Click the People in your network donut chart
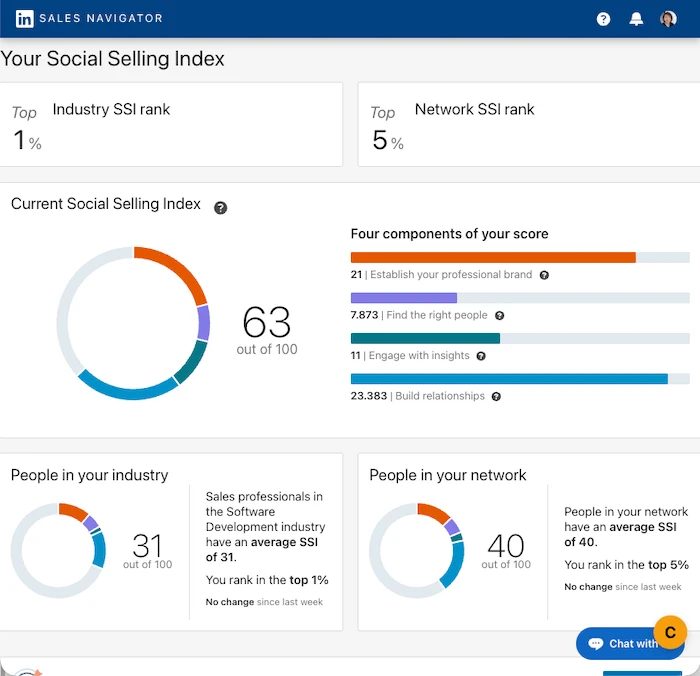This screenshot has height=676, width=700. point(417,551)
